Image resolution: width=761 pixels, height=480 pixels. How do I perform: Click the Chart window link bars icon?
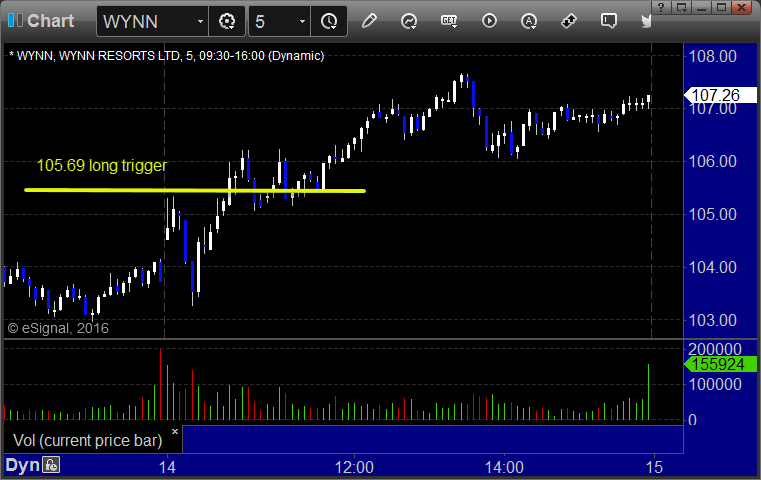(x=15, y=20)
